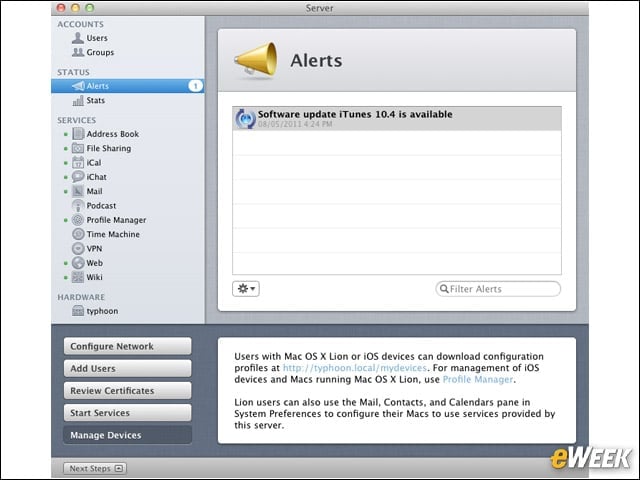
Task: Click the Alerts megaphone sidebar icon
Action: (x=78, y=86)
